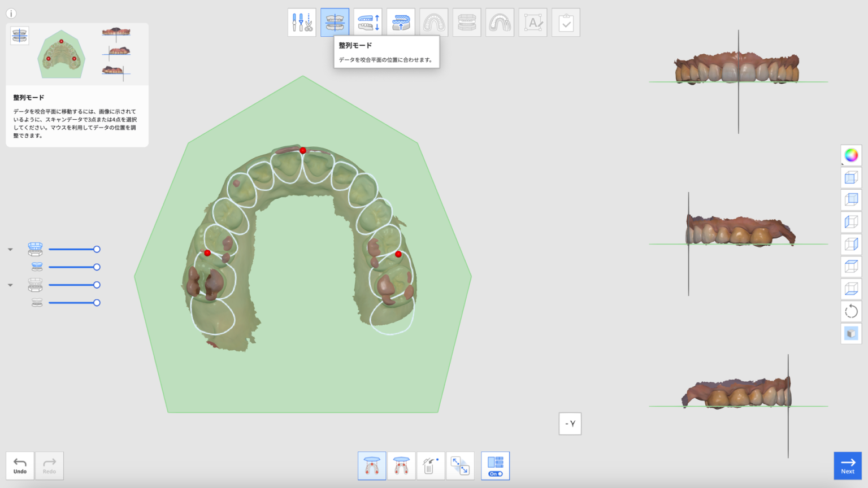Switch to 4-point alignment selection mode

(401, 465)
